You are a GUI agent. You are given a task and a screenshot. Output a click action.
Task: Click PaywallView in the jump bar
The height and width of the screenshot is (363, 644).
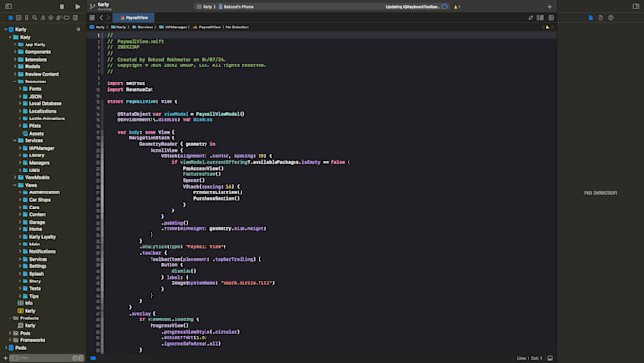tap(207, 27)
